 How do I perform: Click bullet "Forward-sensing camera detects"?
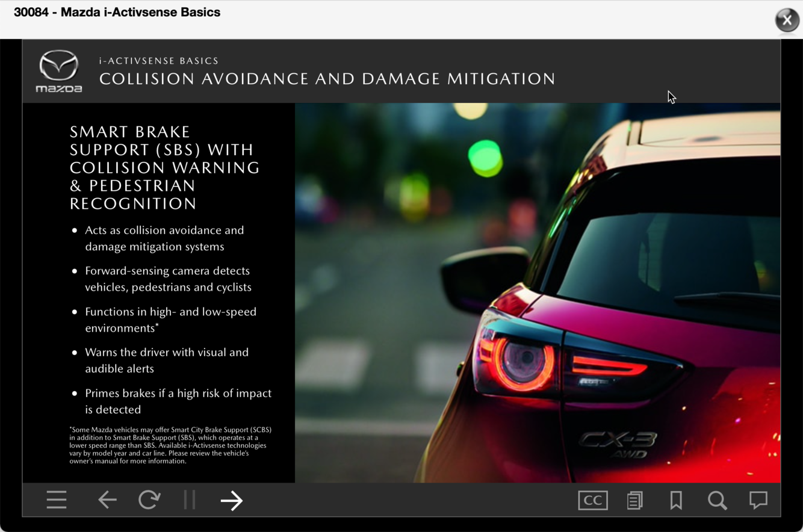tap(168, 279)
